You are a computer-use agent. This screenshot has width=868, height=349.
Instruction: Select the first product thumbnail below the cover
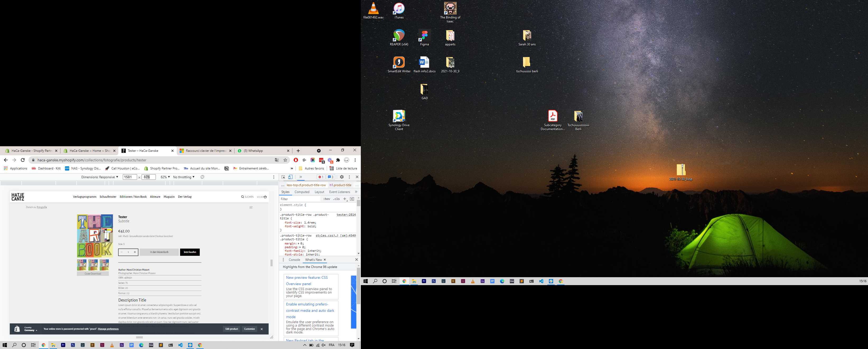pos(82,265)
